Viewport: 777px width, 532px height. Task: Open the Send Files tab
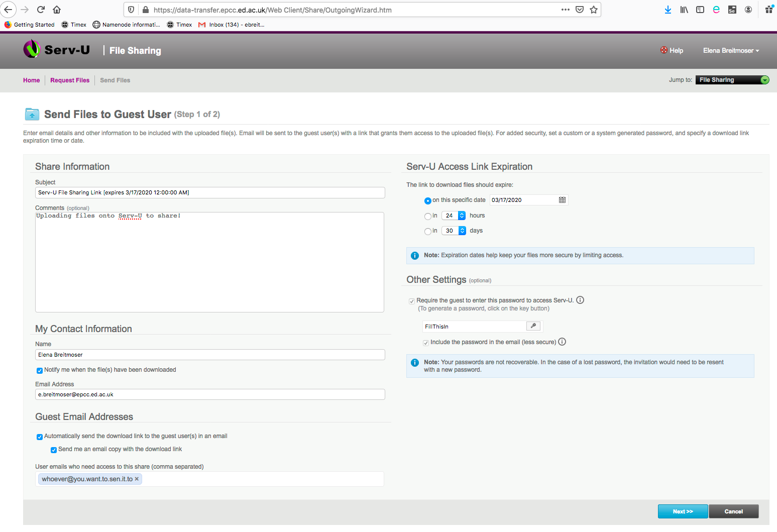click(115, 80)
